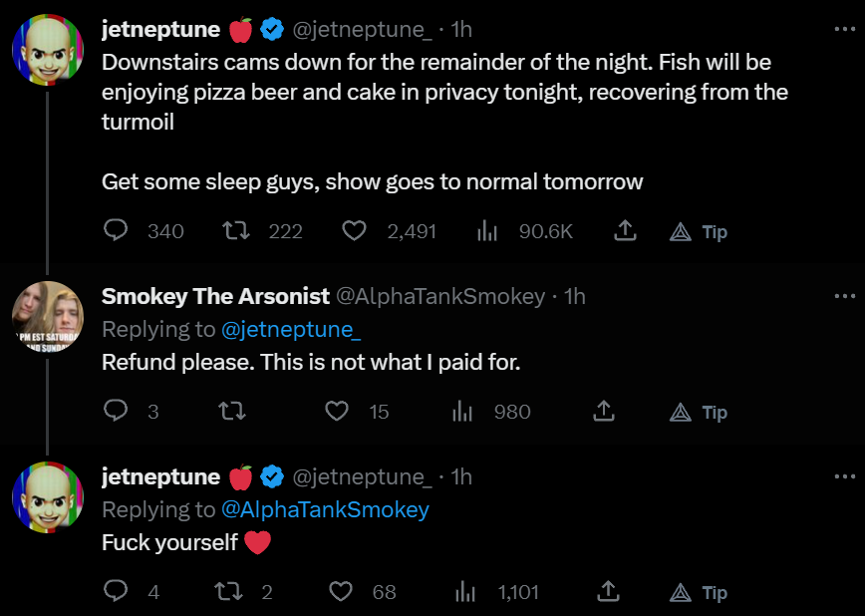865x616 pixels.
Task: Click the @AlphaTankSmokey mention link
Action: [x=324, y=510]
